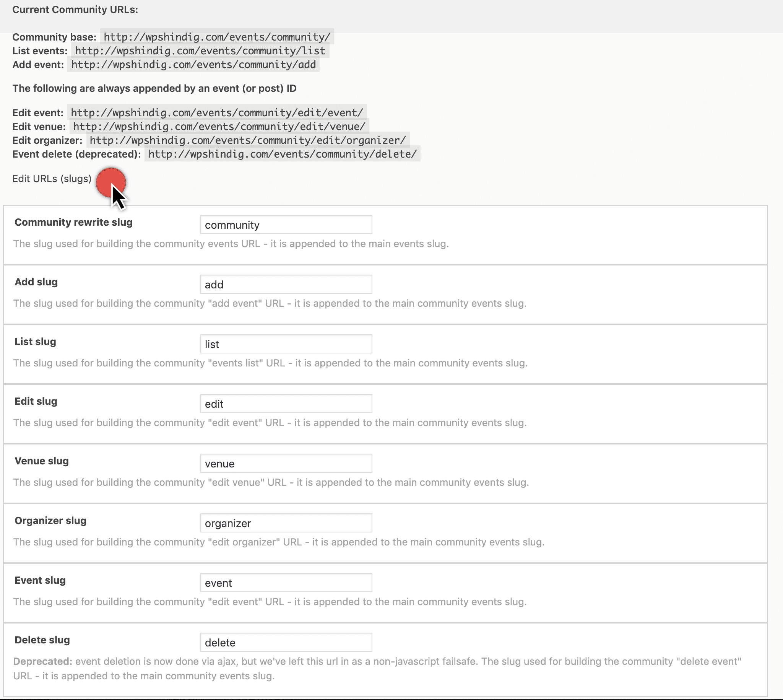Screen dimensions: 783x700
Task: Click the Edit slug input field
Action: [x=286, y=404]
